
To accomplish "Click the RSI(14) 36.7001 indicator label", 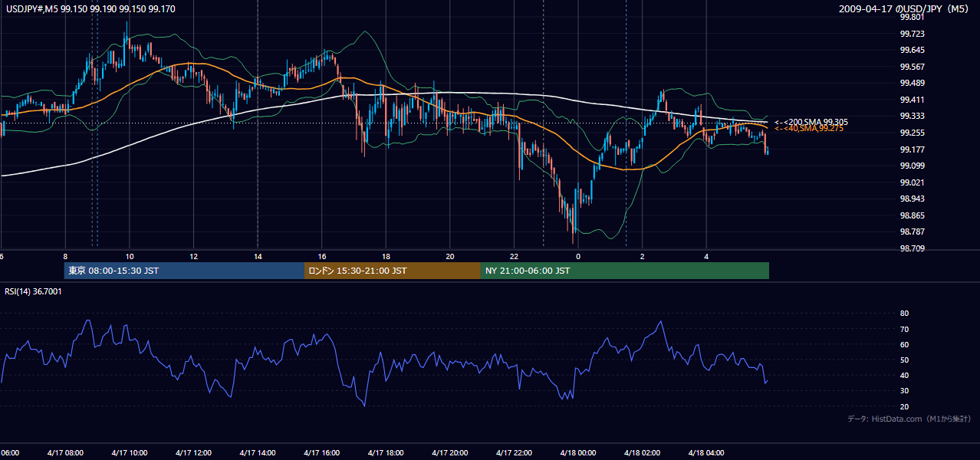I will coord(34,291).
